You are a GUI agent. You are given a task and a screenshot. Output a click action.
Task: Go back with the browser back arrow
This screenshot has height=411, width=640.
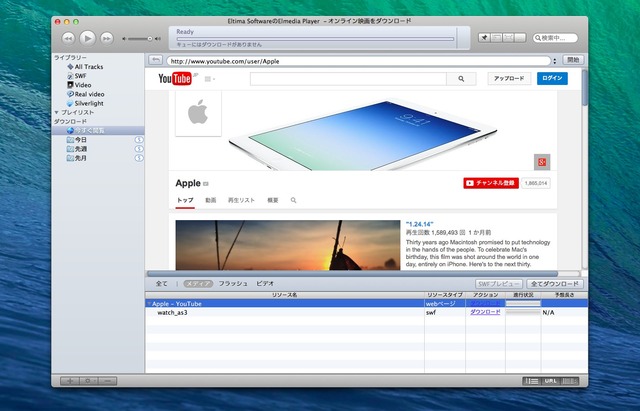pos(155,60)
